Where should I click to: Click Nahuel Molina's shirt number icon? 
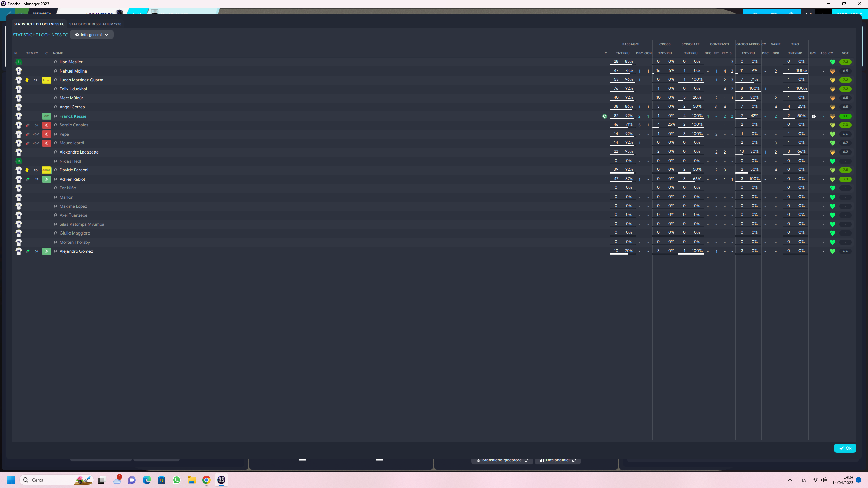(x=19, y=71)
